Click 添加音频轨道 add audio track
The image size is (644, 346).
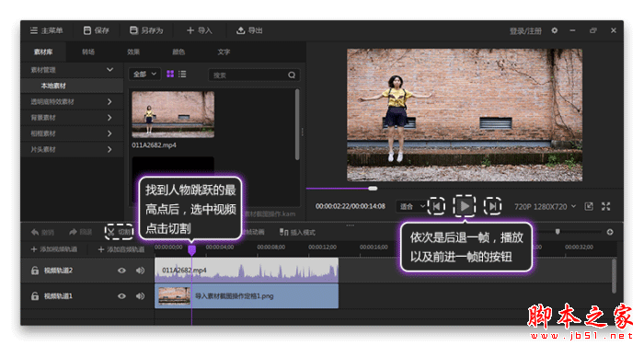coord(121,249)
